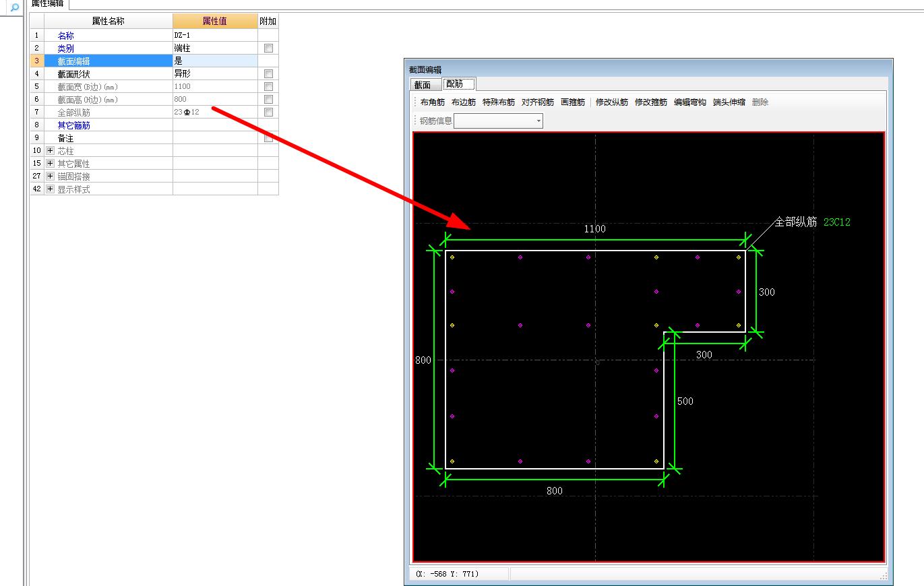Click the 800 height value in table
924x586 pixels.
coord(215,100)
